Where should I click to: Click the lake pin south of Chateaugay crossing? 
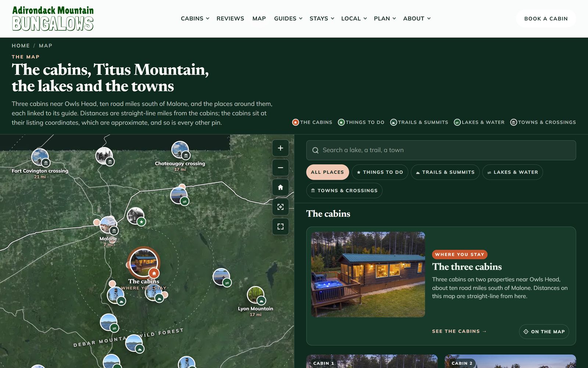click(179, 196)
